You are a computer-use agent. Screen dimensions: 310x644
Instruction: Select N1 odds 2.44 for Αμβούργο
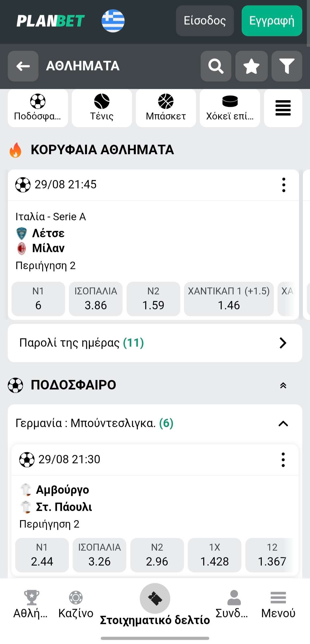tap(42, 555)
